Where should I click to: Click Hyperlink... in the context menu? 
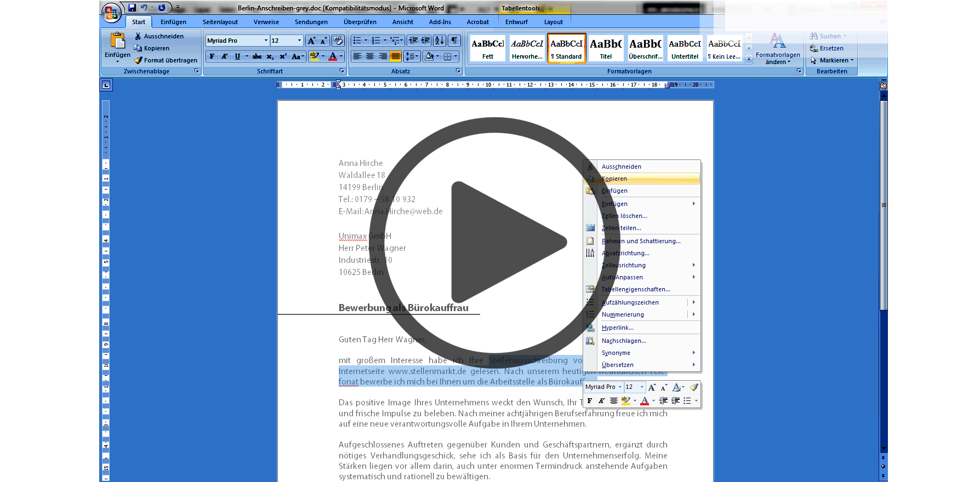pyautogui.click(x=617, y=328)
